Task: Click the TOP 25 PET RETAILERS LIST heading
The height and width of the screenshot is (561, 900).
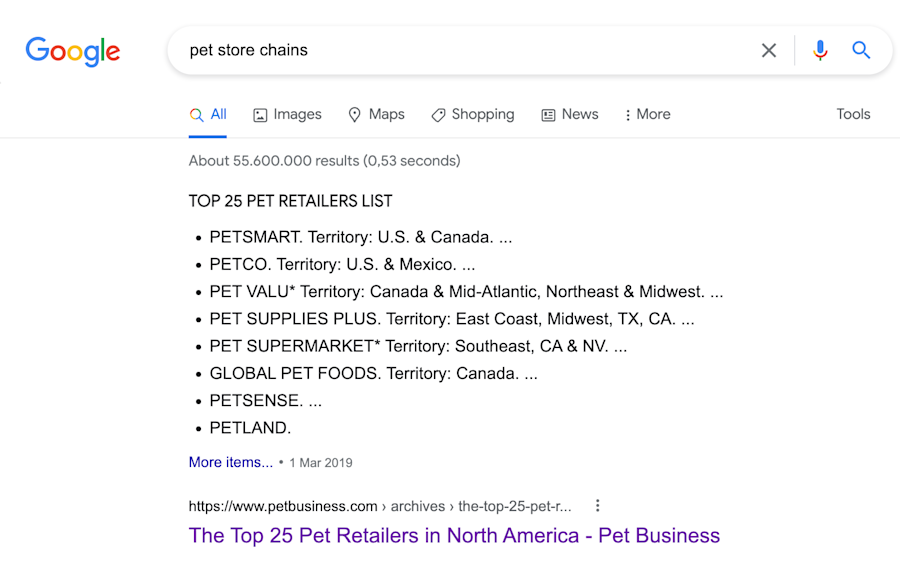Action: coord(290,201)
